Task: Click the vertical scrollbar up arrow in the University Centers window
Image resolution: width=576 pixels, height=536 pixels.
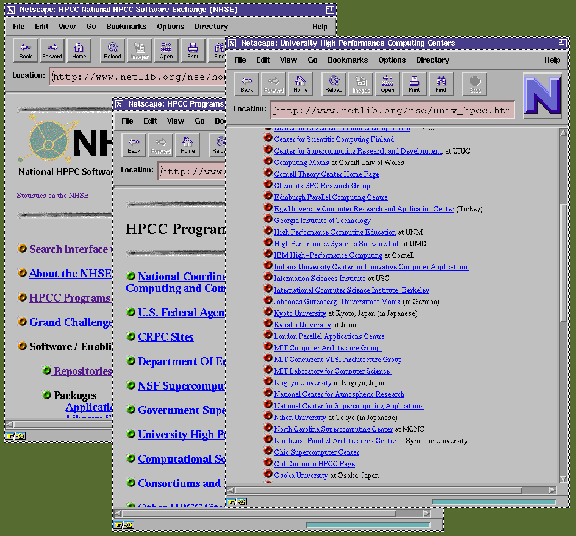Action: [563, 133]
